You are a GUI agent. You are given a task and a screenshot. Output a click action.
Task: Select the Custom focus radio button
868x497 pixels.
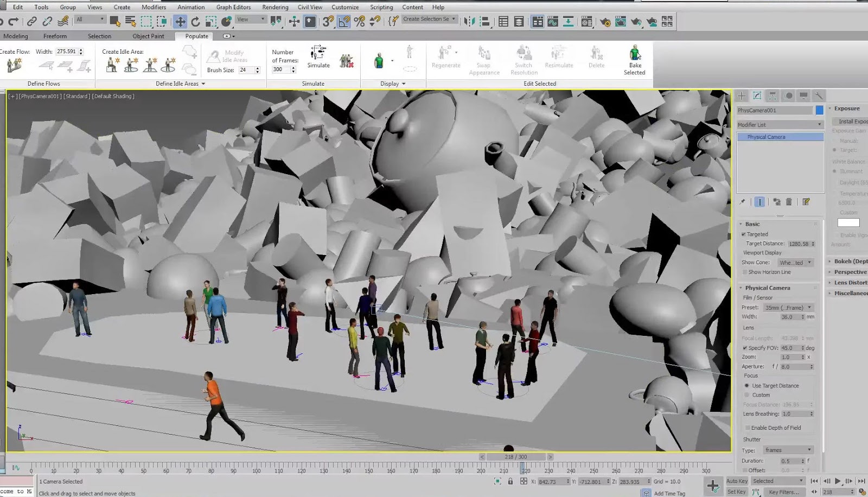point(747,395)
